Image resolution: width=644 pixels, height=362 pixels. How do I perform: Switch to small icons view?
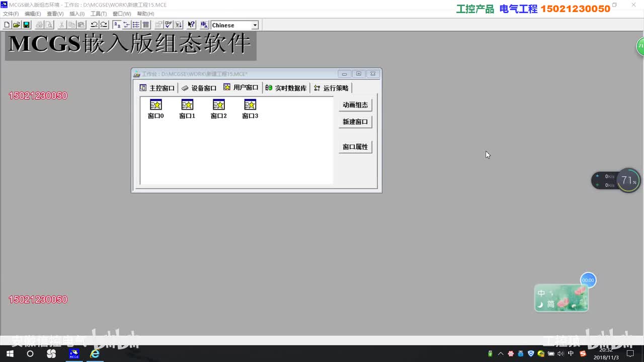(127, 25)
